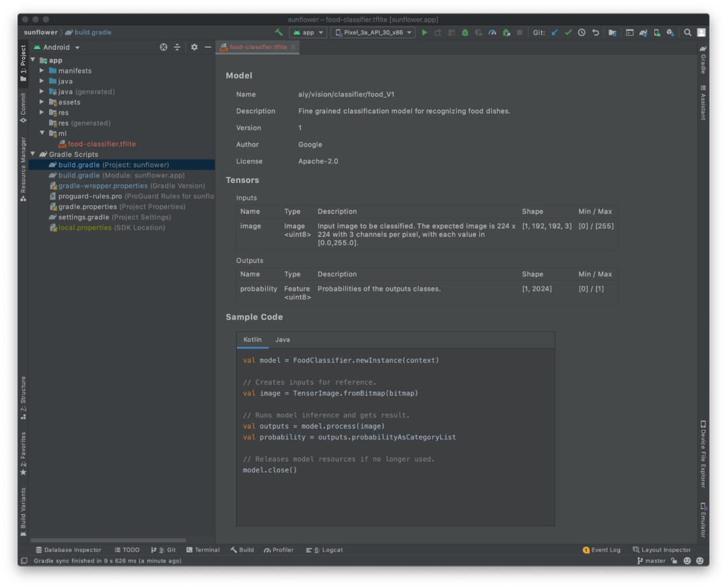
Task: Select the food-classifier.tflite editor tab
Action: point(257,47)
